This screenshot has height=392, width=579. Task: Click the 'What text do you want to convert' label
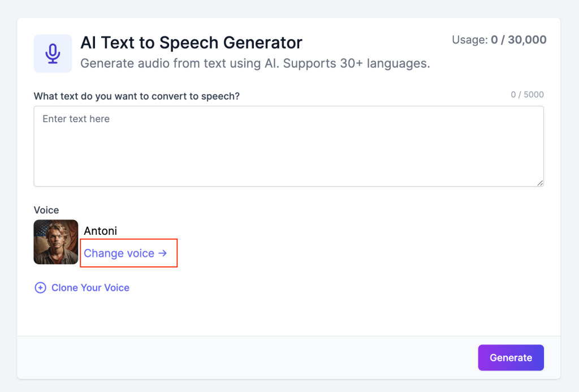tap(136, 96)
